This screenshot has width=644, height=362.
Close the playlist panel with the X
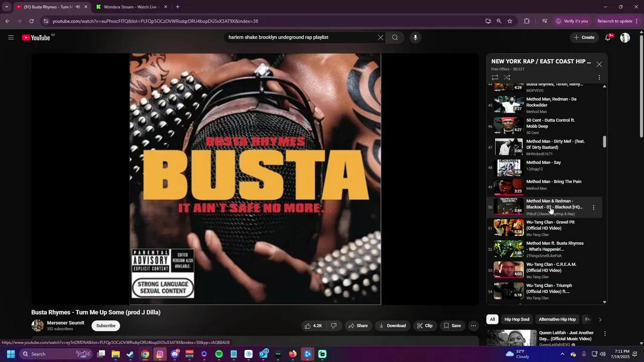(599, 64)
